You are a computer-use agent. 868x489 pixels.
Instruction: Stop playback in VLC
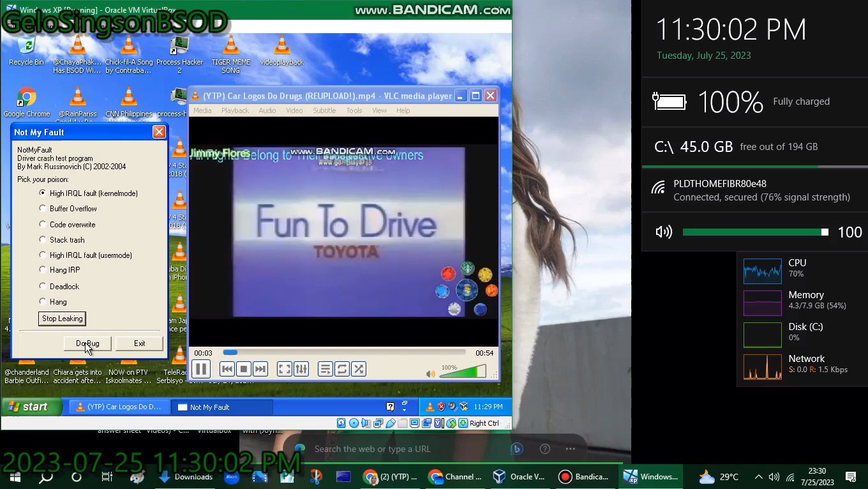243,369
